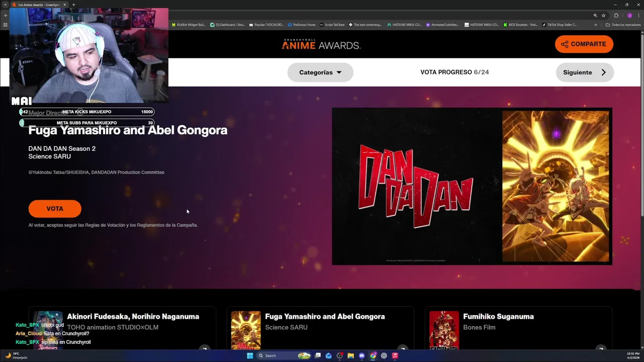The height and width of the screenshot is (362, 644).
Task: Click the taskbar Search box
Action: (x=283, y=355)
